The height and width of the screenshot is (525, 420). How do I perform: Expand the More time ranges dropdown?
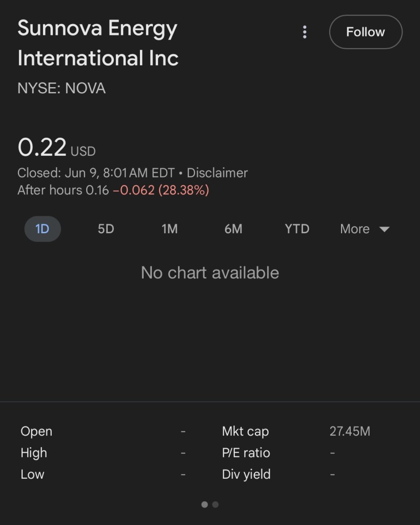[x=355, y=229]
